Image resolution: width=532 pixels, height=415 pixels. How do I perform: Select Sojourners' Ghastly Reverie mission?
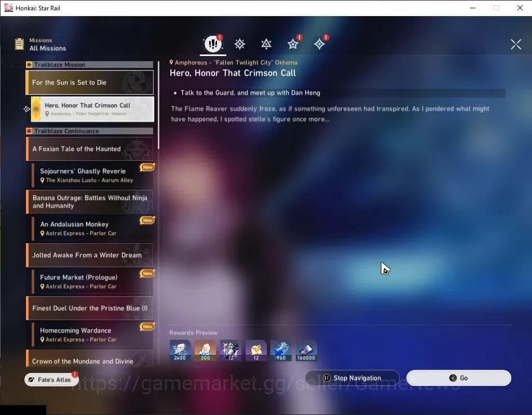point(92,175)
